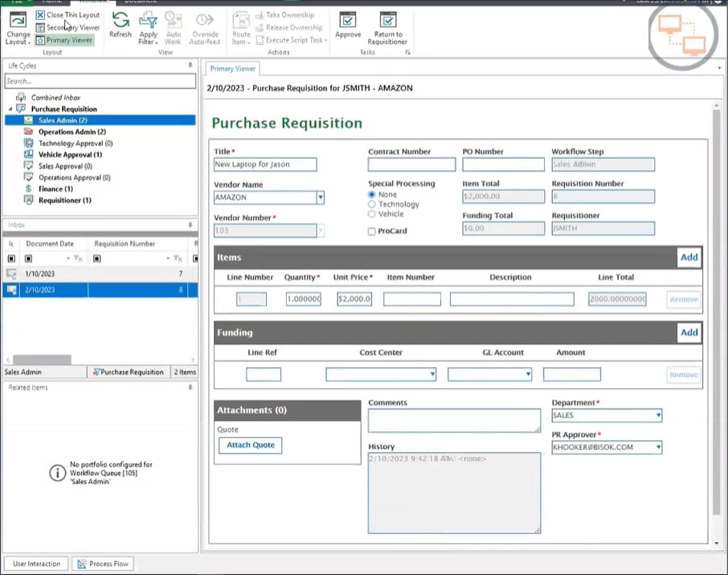The image size is (728, 575).
Task: Select Technology Approval (0) queue
Action: (76, 144)
